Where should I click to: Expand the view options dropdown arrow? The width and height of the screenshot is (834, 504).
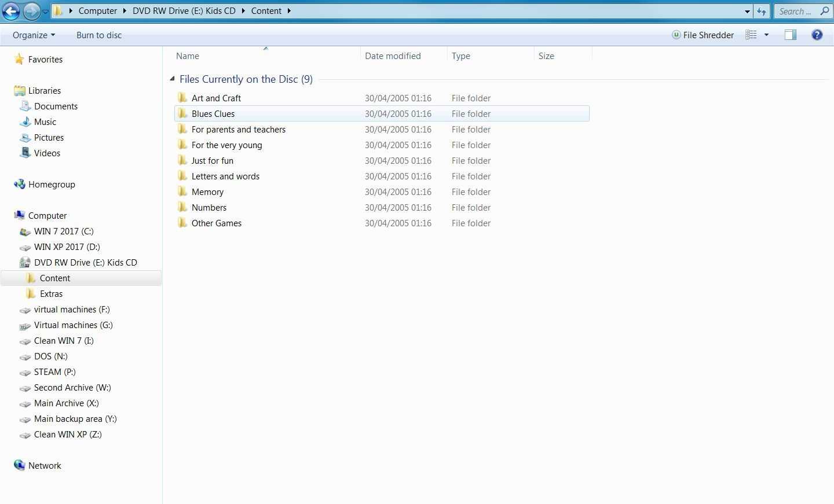pyautogui.click(x=766, y=35)
